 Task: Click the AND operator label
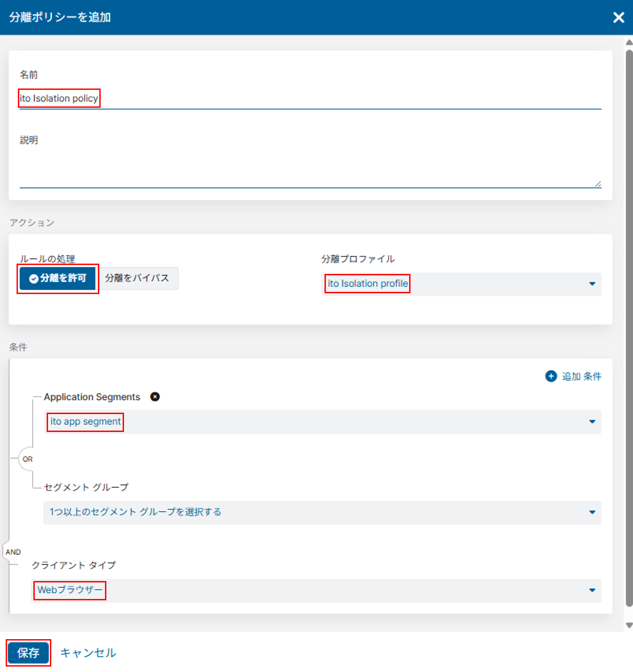tap(13, 552)
